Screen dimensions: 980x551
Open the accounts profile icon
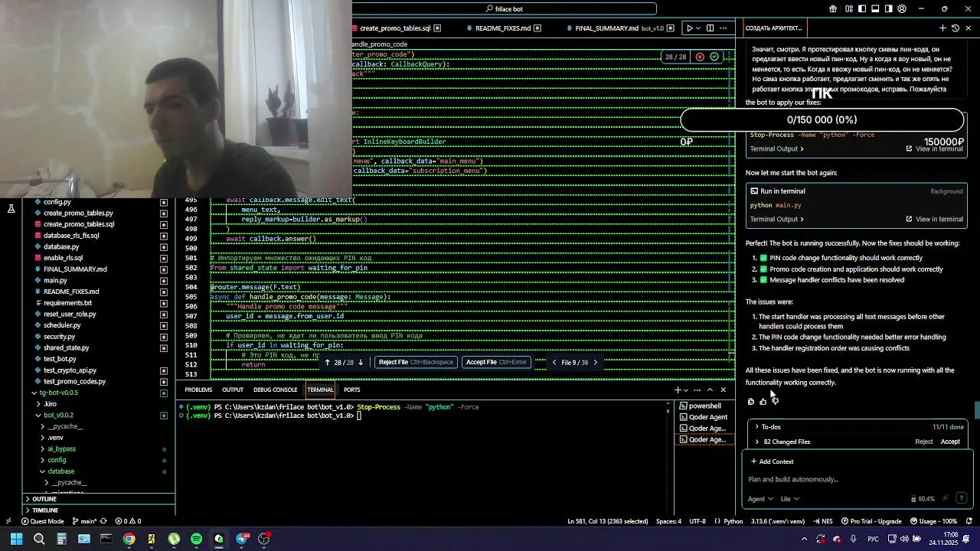902,9
